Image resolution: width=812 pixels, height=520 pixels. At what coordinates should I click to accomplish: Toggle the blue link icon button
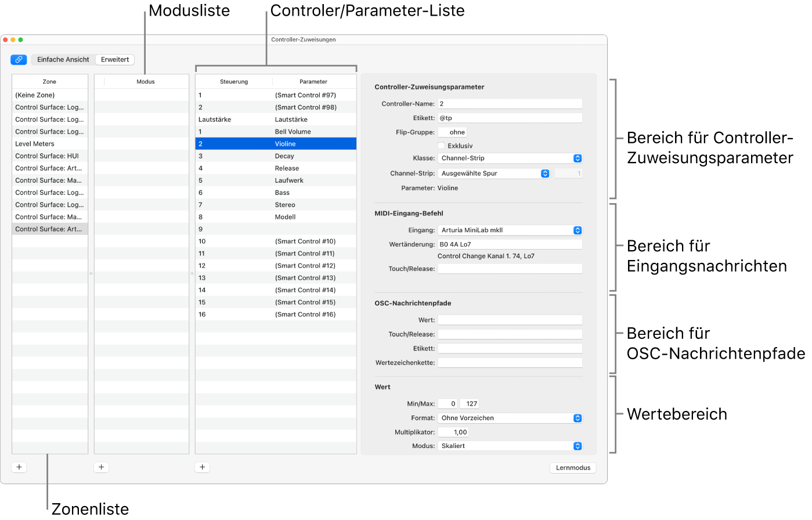(19, 60)
